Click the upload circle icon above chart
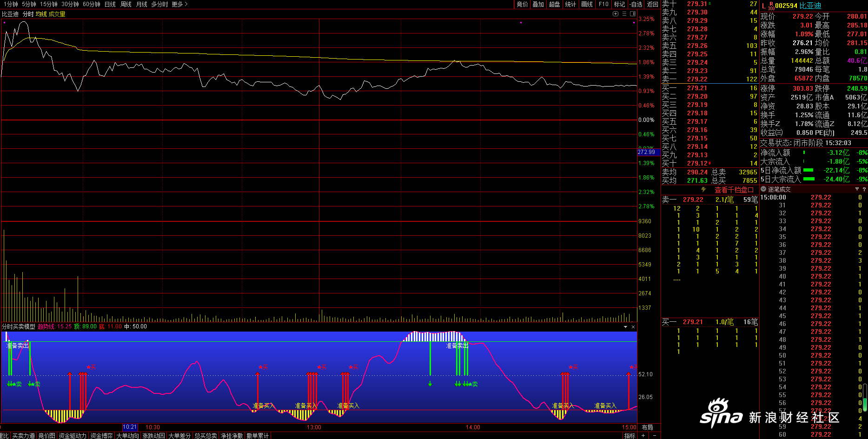 [616, 14]
